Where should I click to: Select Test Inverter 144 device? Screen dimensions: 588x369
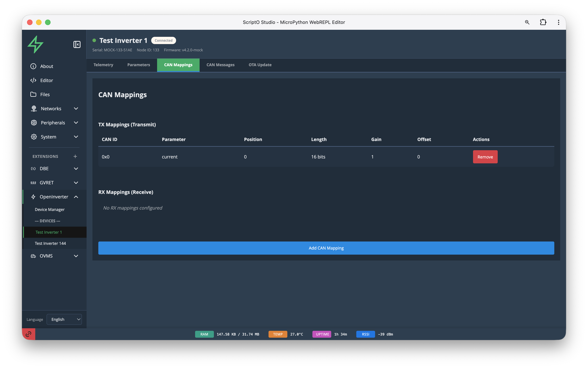[50, 243]
